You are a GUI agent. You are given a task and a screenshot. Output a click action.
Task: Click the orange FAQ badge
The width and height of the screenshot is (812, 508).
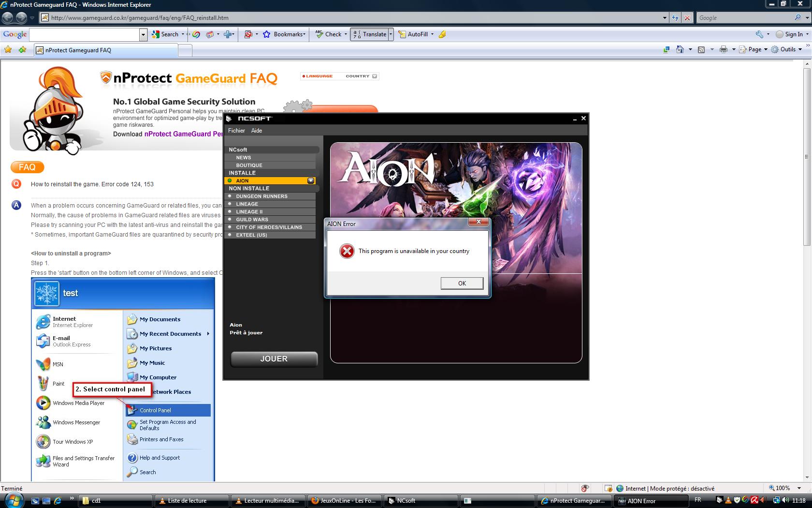click(x=27, y=167)
